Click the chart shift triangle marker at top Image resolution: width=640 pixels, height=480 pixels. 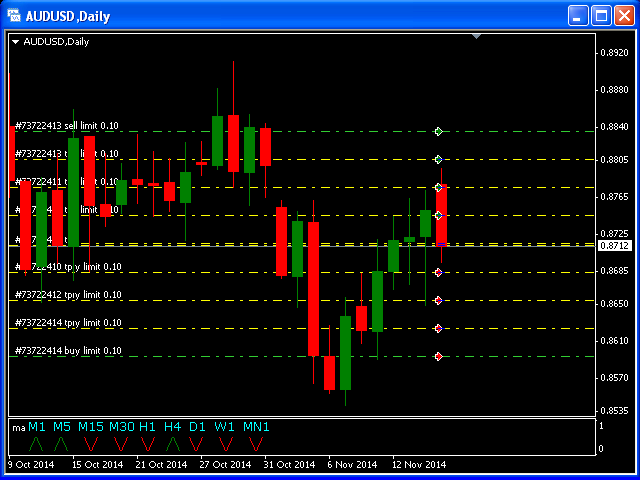point(477,37)
